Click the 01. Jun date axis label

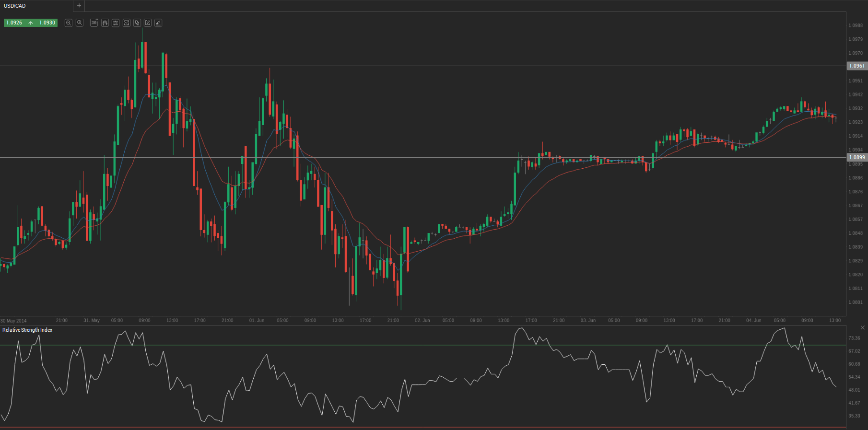point(257,320)
